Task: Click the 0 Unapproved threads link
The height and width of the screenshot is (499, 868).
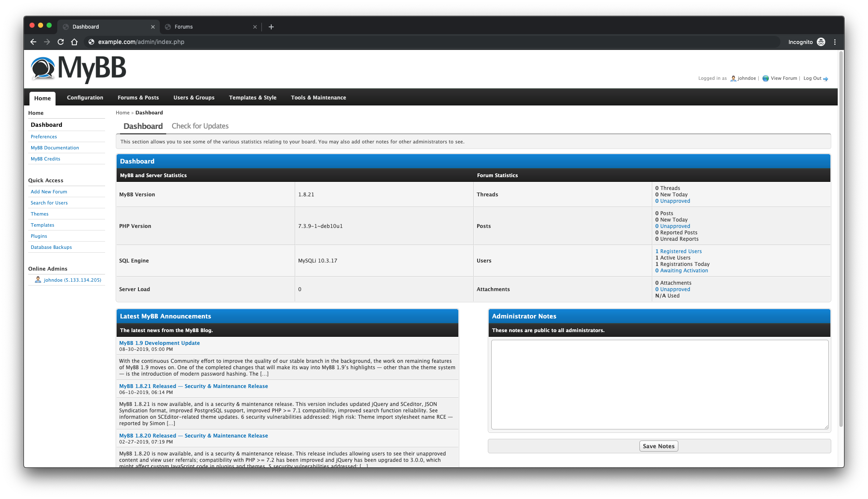Action: (672, 201)
